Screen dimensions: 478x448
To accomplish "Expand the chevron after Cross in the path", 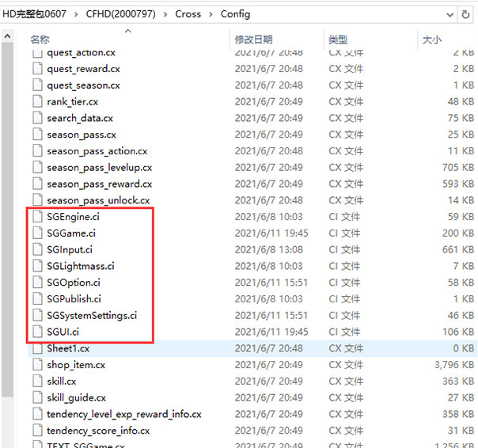I will tap(211, 14).
